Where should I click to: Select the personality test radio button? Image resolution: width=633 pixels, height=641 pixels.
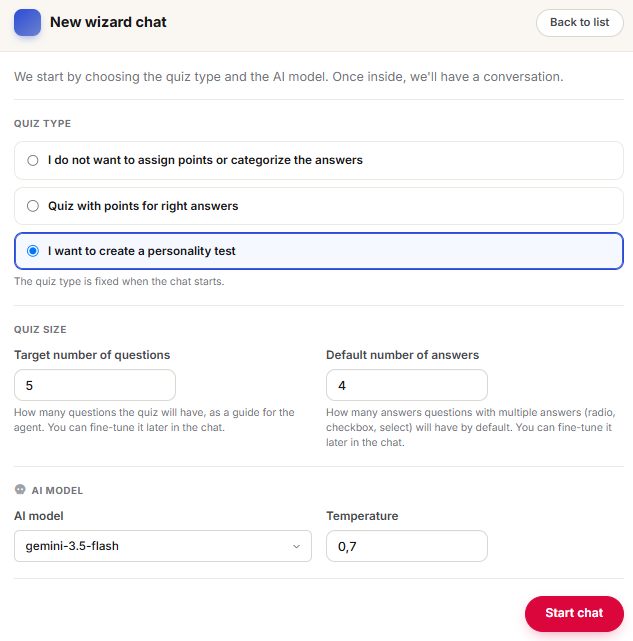point(33,251)
